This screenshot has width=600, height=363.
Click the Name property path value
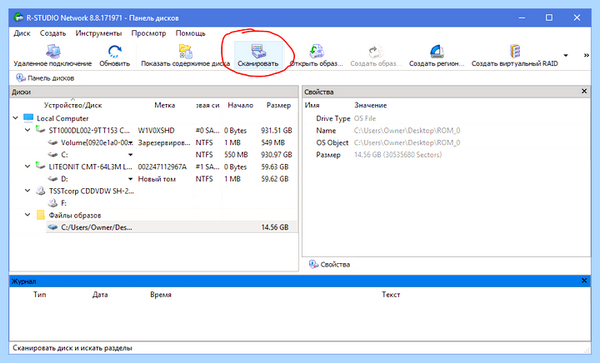(x=407, y=131)
